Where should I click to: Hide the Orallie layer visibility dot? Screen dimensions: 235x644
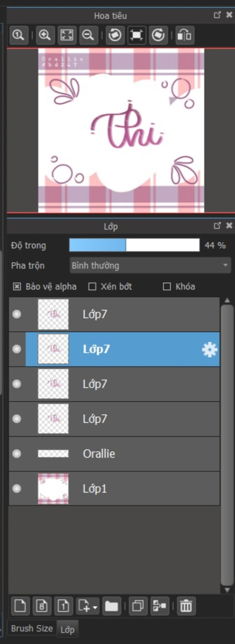point(17,453)
